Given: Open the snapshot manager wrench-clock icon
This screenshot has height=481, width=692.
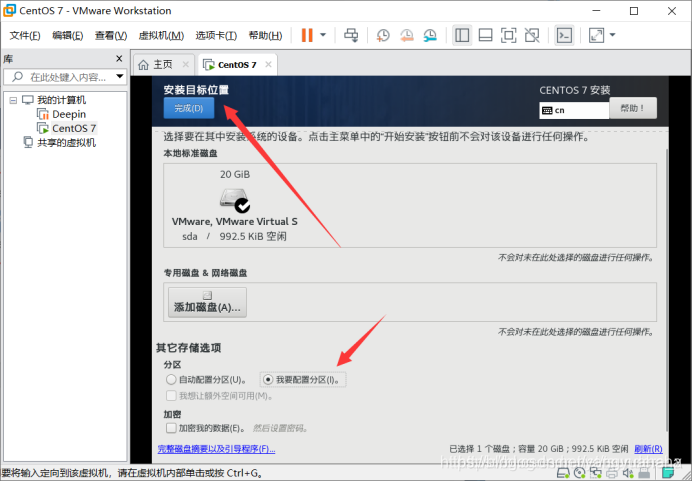Looking at the screenshot, I should [429, 35].
